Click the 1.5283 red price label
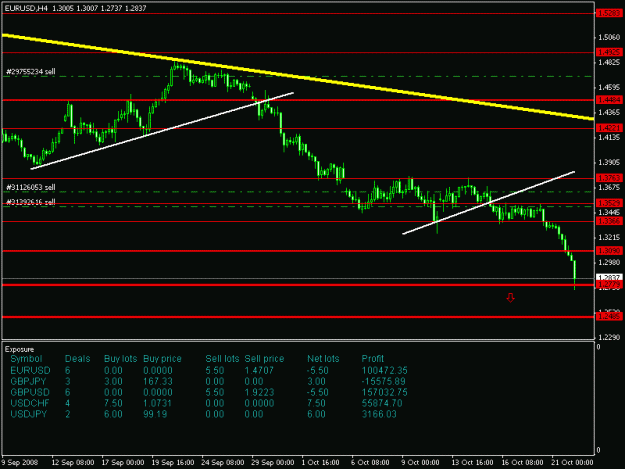The width and height of the screenshot is (625, 469). [x=609, y=14]
